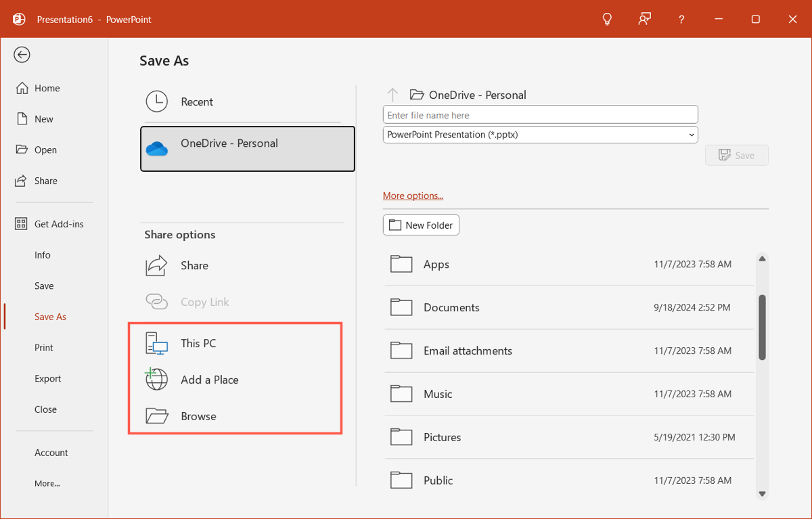The height and width of the screenshot is (519, 812).
Task: Open the Email attachments folder
Action: tap(569, 351)
